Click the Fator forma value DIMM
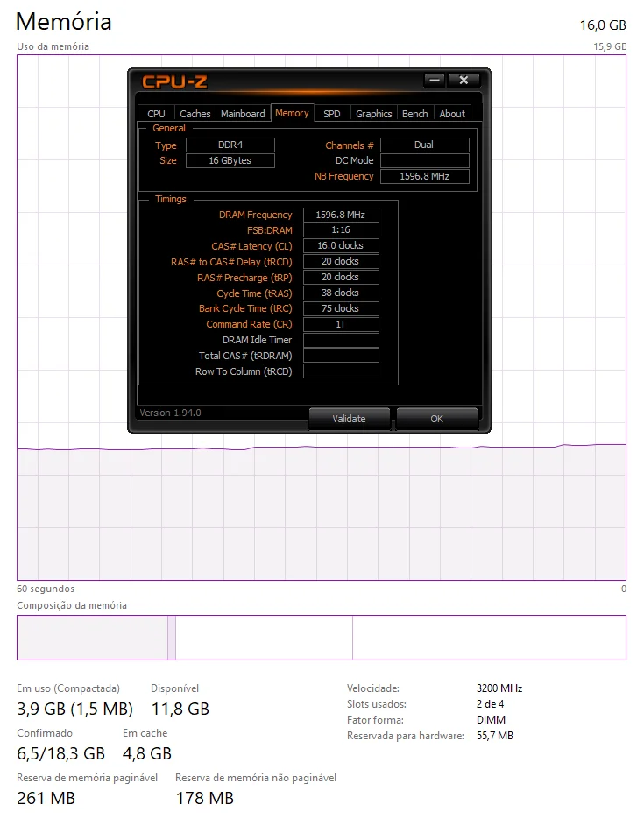644x826 pixels. [491, 720]
